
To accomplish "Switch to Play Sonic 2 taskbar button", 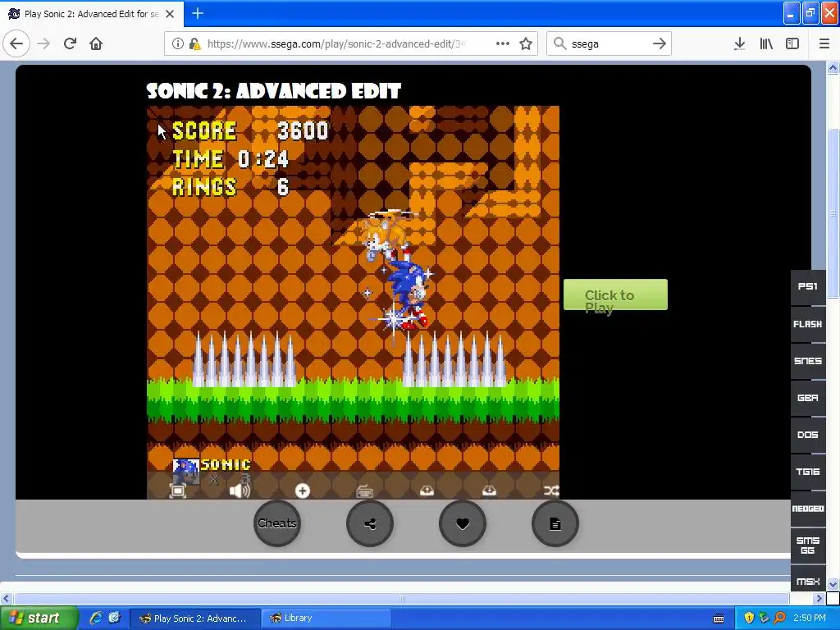I will click(195, 619).
